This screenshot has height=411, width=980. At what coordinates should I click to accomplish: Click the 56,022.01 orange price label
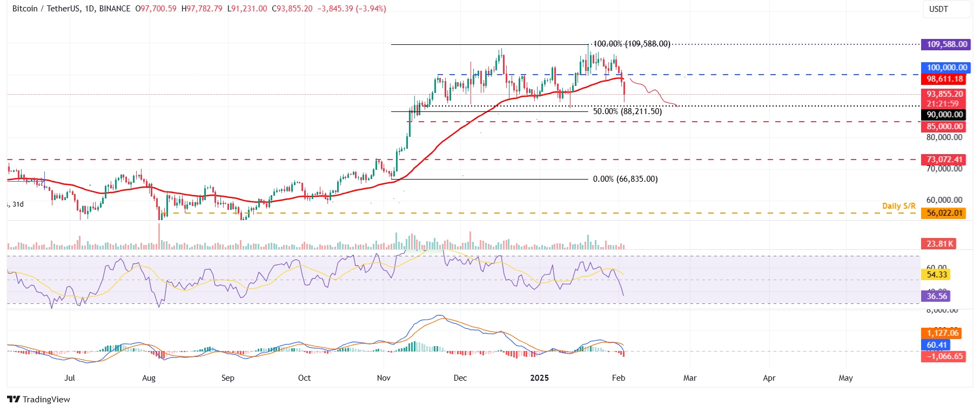945,213
